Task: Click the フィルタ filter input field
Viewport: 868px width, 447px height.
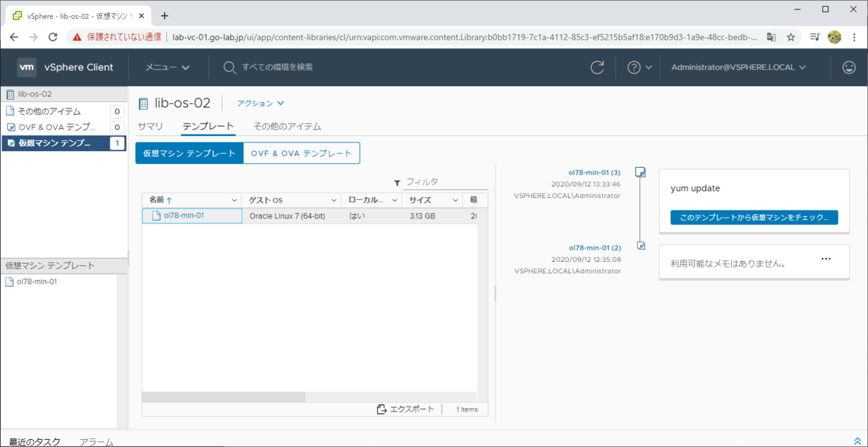Action: [x=445, y=183]
